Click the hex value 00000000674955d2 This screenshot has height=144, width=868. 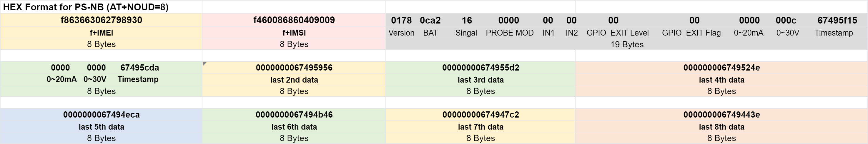click(x=480, y=68)
